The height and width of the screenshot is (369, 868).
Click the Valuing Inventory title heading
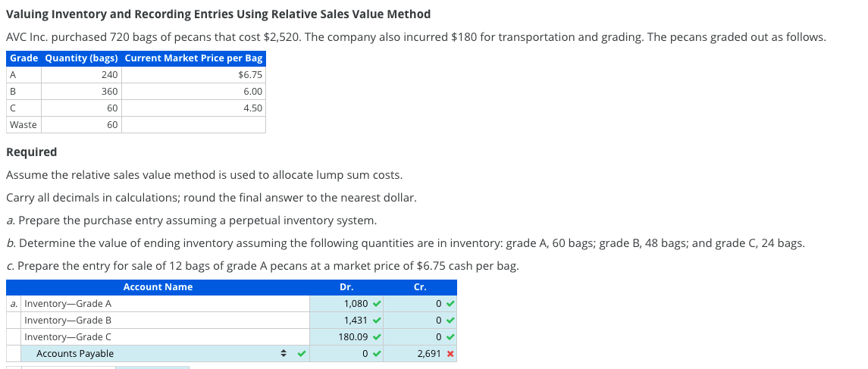coord(218,14)
